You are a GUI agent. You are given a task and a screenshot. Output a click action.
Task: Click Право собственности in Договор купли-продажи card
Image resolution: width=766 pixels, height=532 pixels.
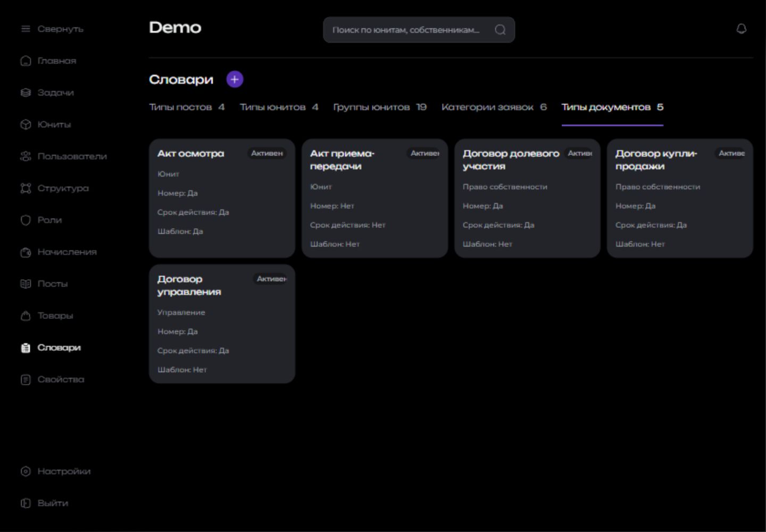(x=657, y=187)
